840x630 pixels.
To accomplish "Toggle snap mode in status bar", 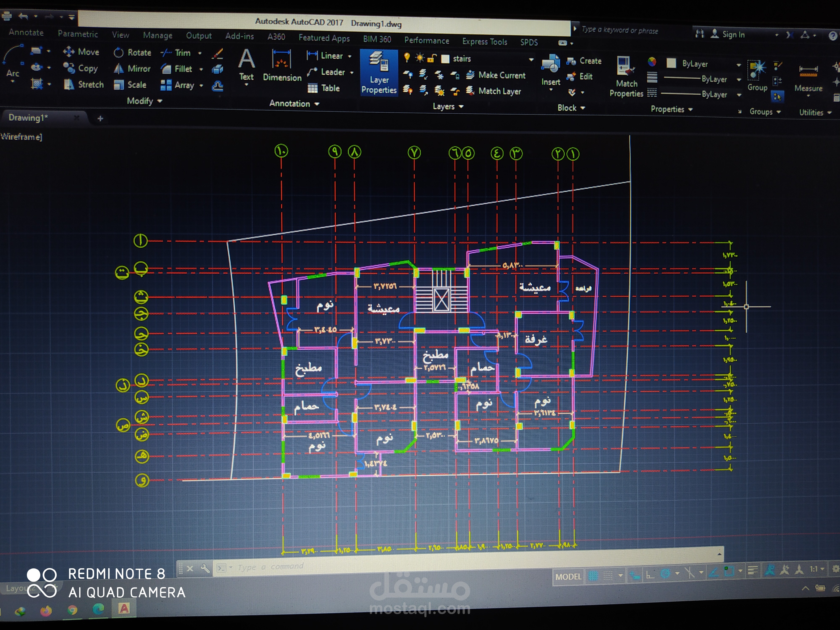I will (608, 576).
